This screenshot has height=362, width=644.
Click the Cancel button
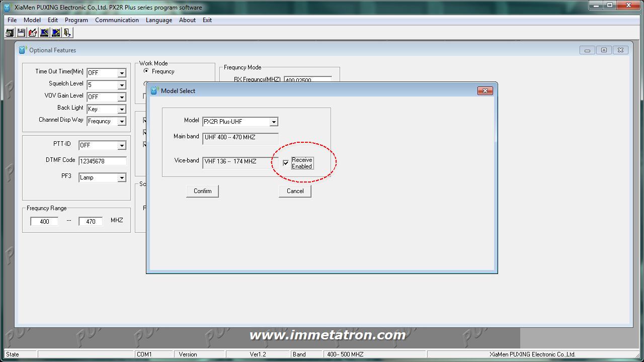coord(295,191)
